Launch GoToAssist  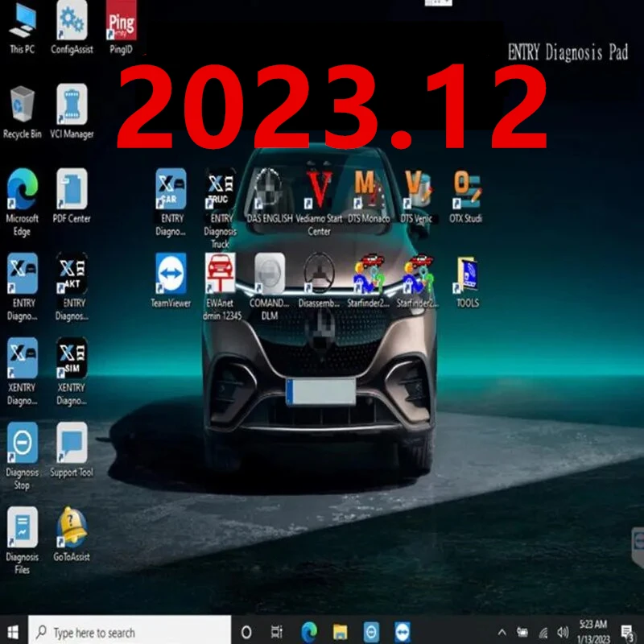(72, 535)
